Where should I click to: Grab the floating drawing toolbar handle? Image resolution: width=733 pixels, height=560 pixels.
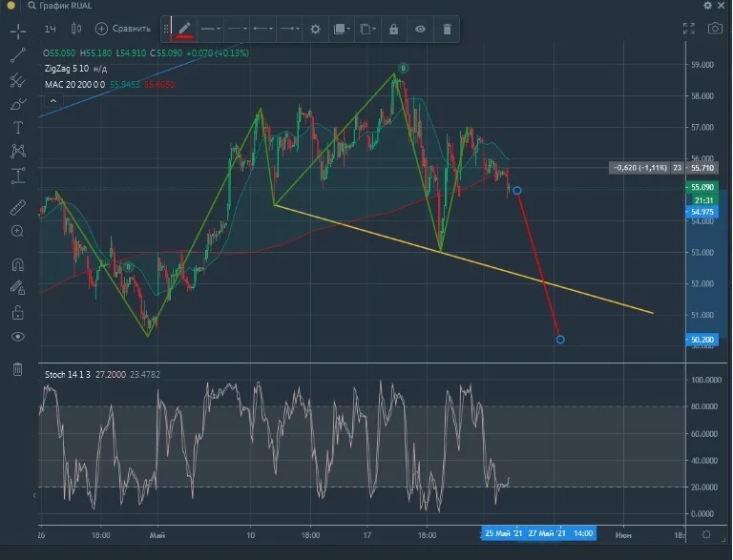(165, 29)
